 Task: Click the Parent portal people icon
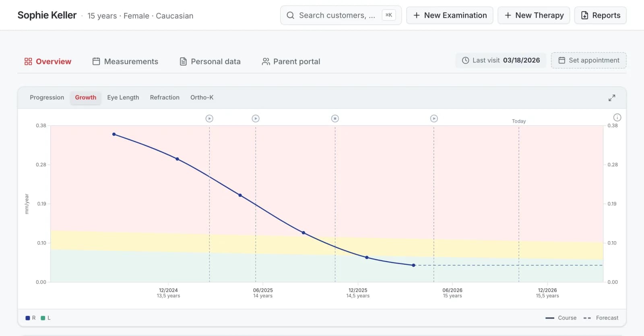[x=266, y=61]
